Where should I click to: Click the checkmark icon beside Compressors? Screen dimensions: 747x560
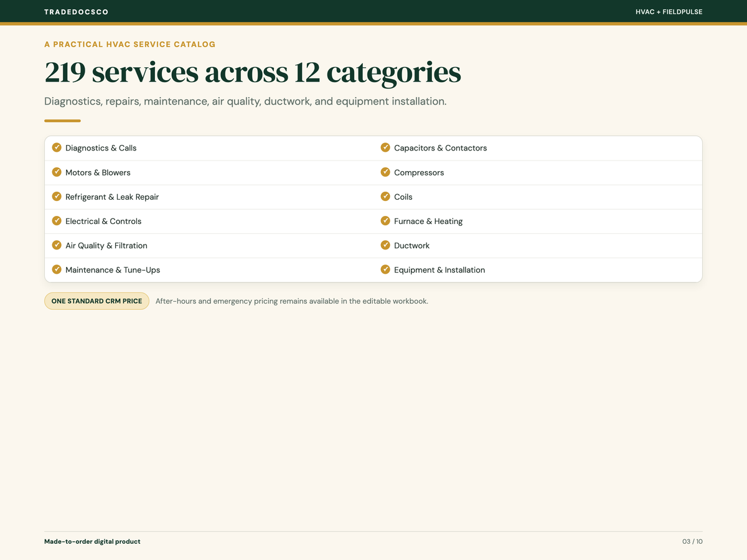385,172
